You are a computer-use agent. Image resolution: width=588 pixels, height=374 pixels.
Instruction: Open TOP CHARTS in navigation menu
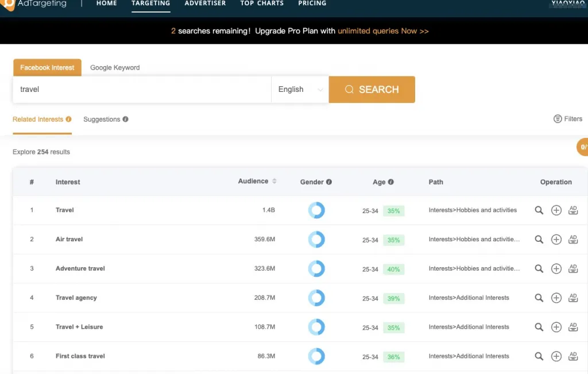[x=262, y=3]
